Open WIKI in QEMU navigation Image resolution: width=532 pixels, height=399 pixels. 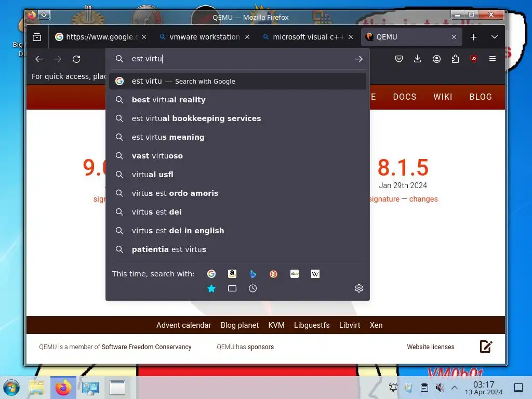click(443, 97)
